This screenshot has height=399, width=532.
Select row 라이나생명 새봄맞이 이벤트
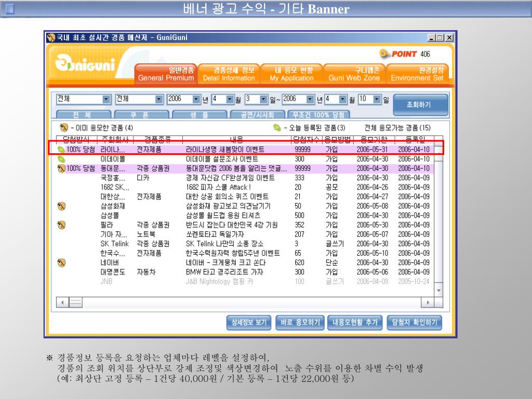[x=245, y=149]
